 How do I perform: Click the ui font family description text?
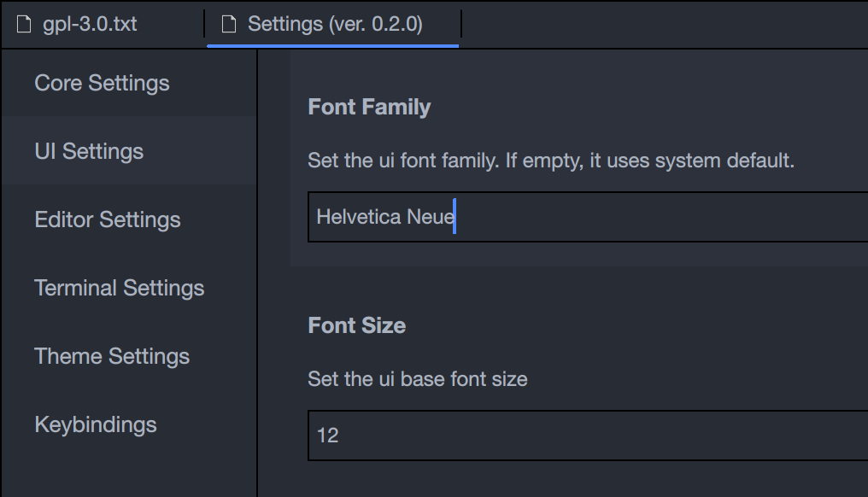coord(550,160)
